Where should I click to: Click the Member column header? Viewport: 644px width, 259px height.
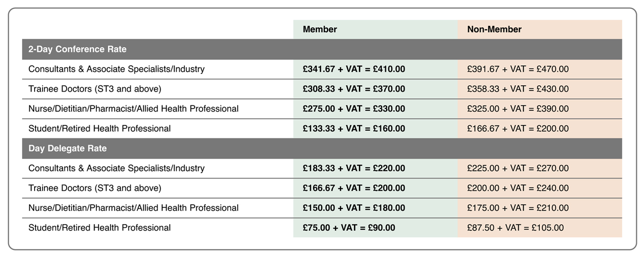pos(320,29)
